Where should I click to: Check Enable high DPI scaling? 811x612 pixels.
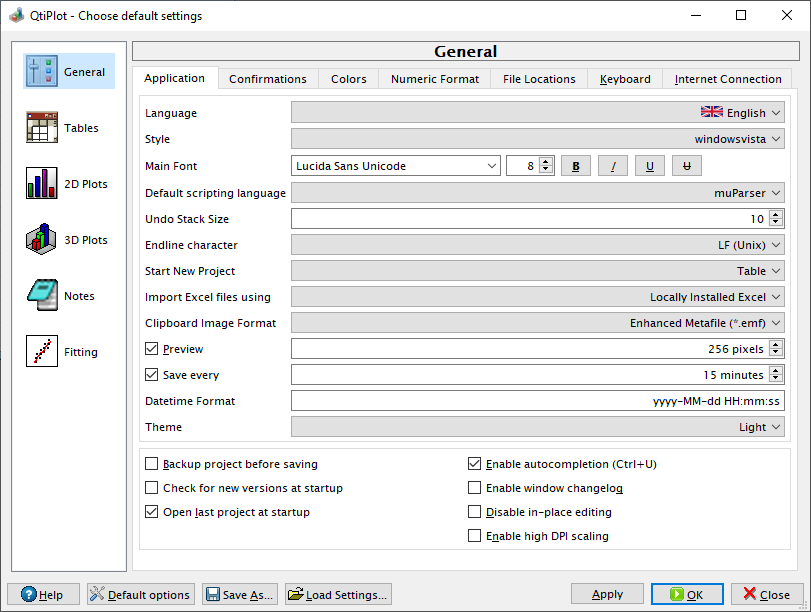point(474,536)
